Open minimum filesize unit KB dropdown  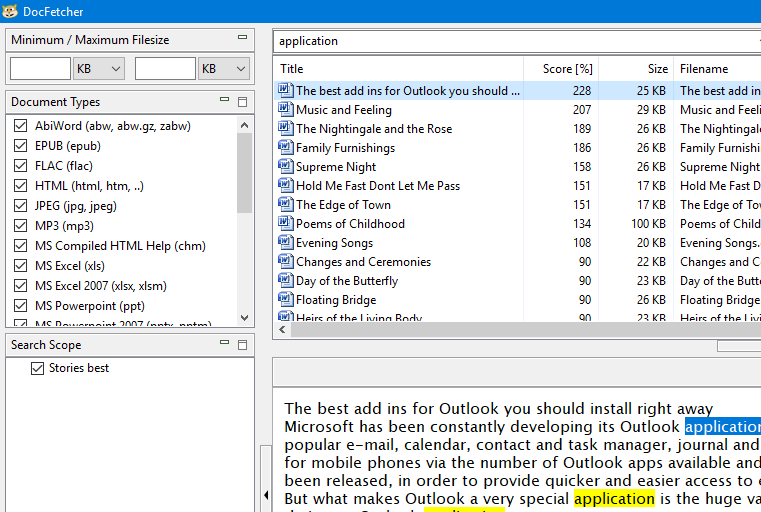tap(99, 68)
